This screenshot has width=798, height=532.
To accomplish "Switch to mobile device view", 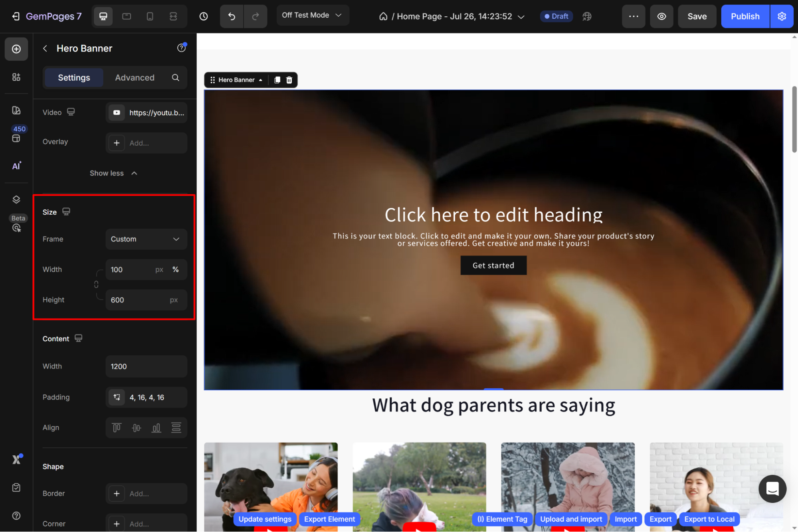I will point(150,16).
